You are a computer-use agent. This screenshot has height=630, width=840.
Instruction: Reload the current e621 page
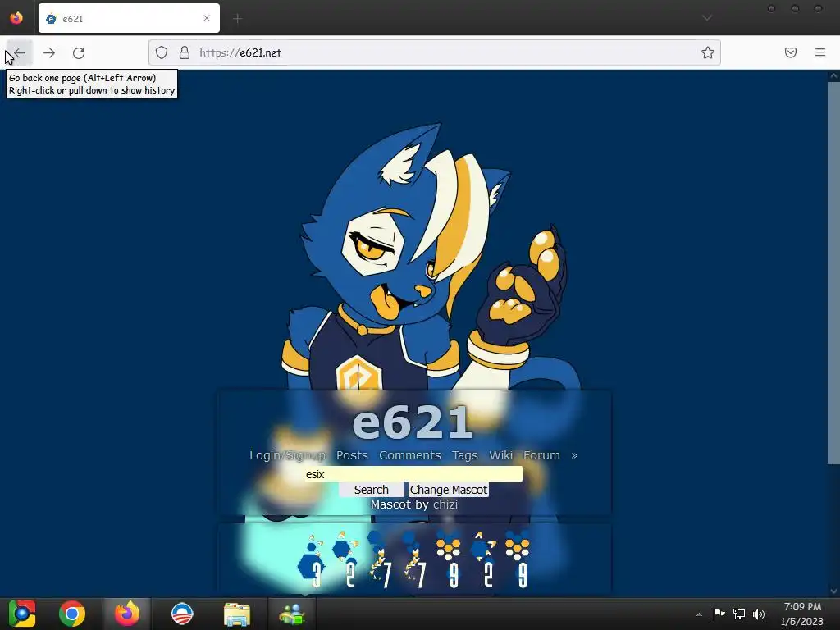coord(79,52)
